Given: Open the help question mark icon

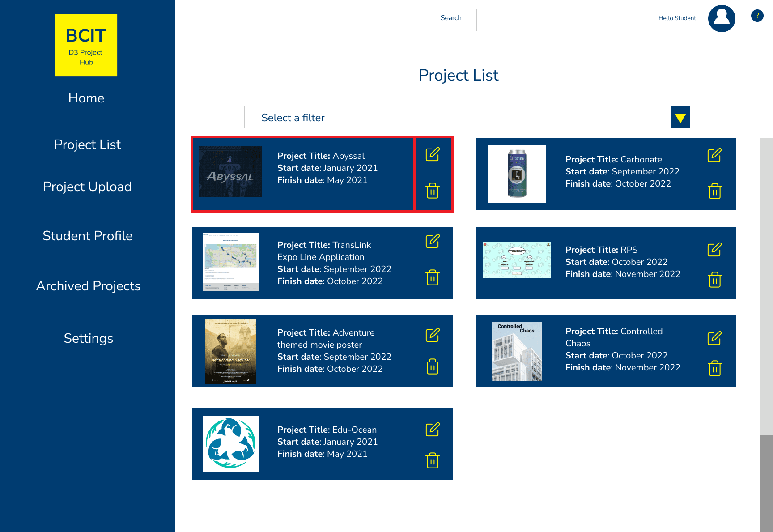Looking at the screenshot, I should 757,16.
